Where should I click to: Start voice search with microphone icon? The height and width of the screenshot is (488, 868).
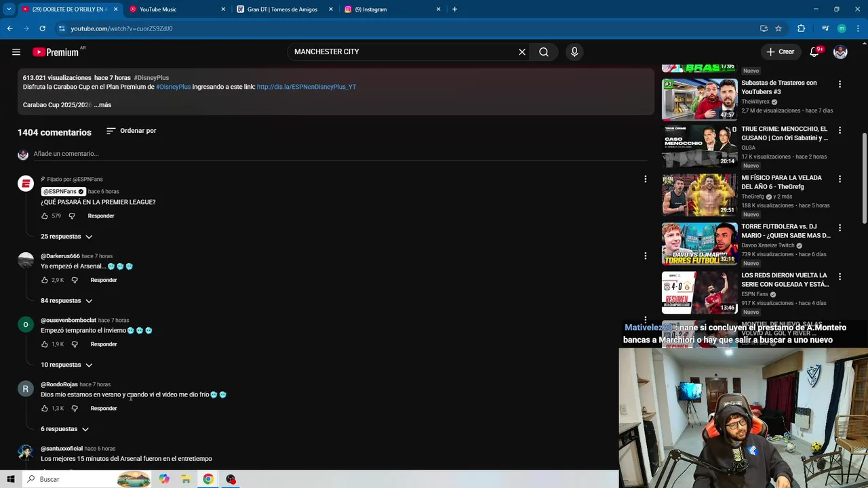574,52
